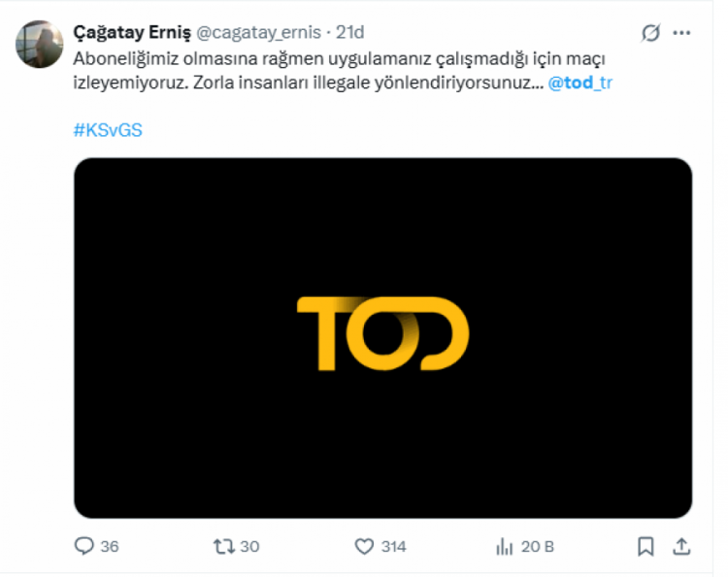Click the Grok circle-slash icon
This screenshot has width=728, height=577.
tap(650, 33)
